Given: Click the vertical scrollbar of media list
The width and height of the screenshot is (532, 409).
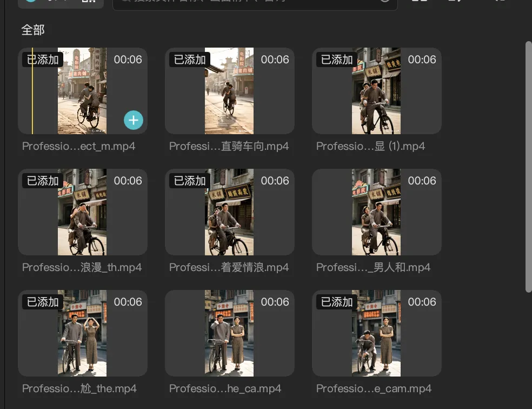Looking at the screenshot, I should click(529, 166).
